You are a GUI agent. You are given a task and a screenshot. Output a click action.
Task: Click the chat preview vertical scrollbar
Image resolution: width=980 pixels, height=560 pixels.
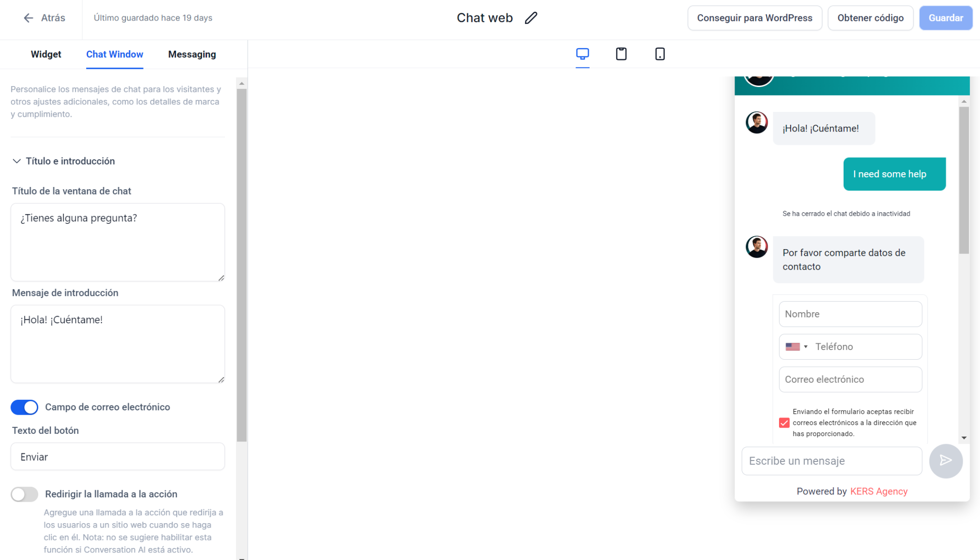[964, 180]
